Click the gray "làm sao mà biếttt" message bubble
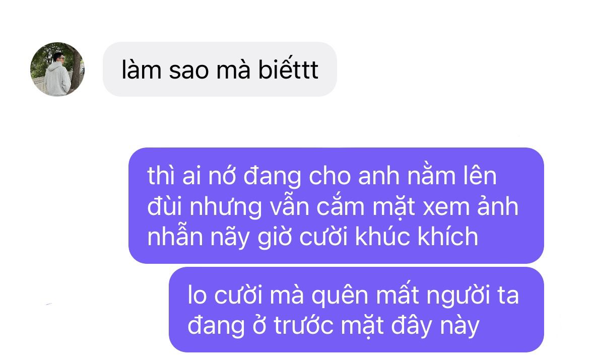 click(220, 69)
